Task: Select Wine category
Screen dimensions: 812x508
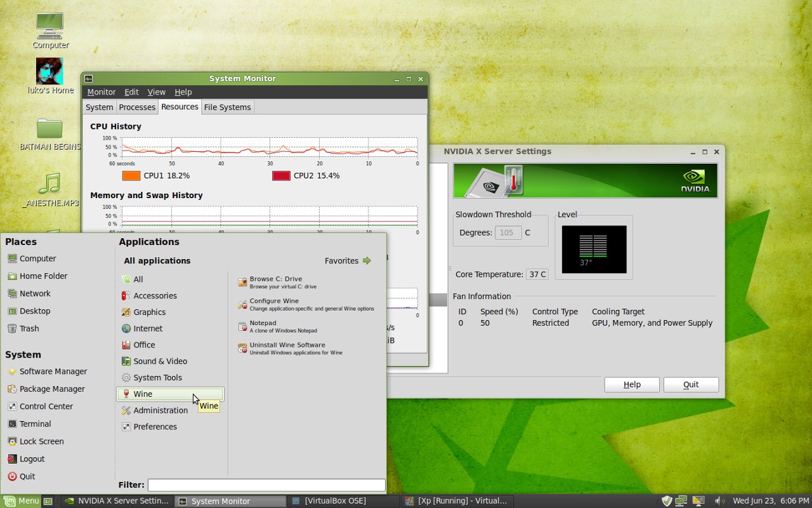Action: (x=170, y=394)
